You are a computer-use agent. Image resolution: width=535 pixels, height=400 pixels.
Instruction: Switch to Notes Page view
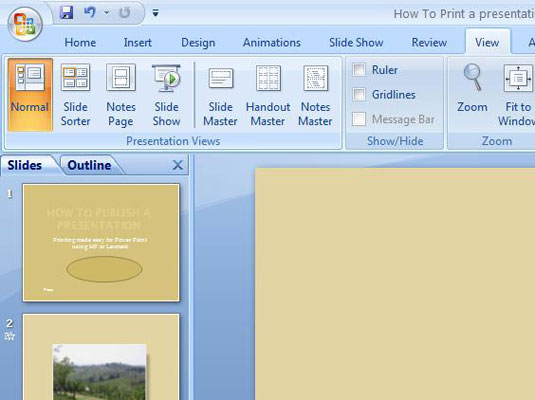pos(121,95)
